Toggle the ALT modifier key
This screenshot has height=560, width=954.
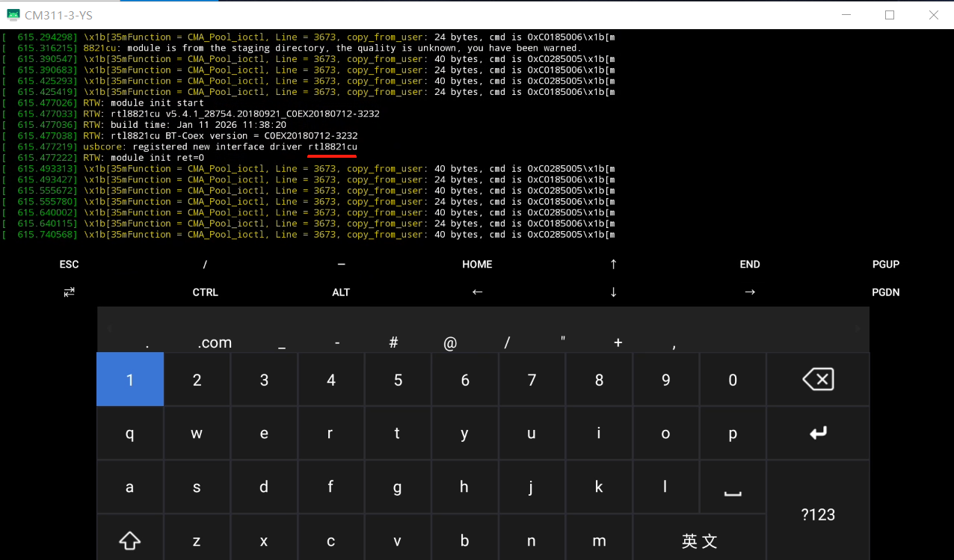[x=341, y=292]
